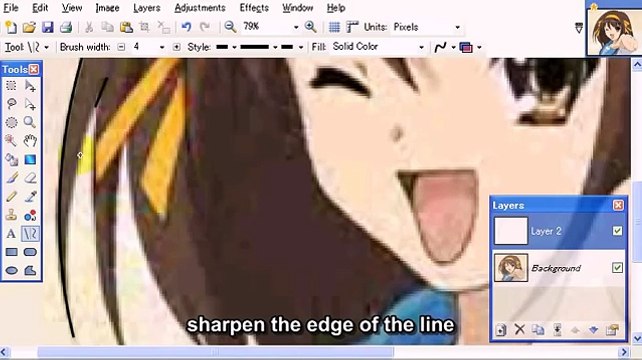Select the Paintbrush tool
This screenshot has width=642, height=360.
coord(11,178)
